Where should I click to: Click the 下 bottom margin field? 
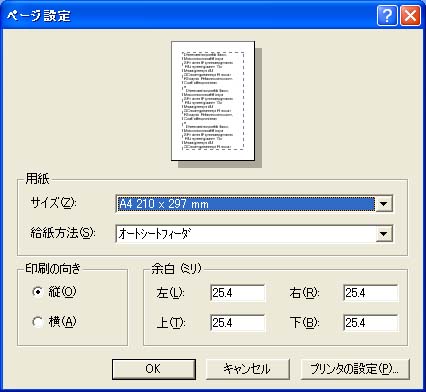pos(371,323)
